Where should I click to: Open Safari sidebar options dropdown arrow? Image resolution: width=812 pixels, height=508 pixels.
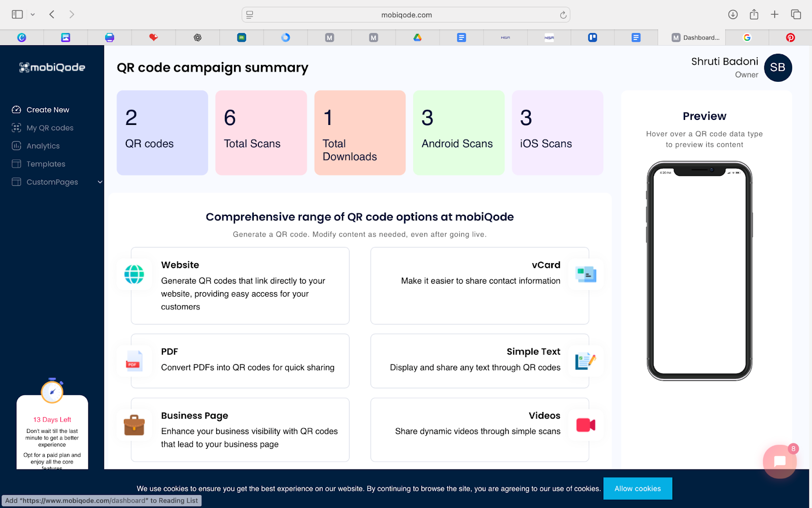[x=32, y=15]
